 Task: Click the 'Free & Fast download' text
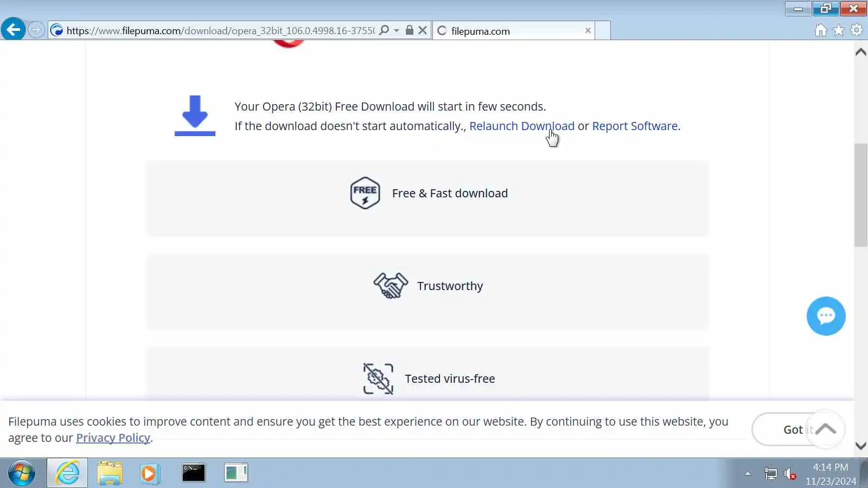coord(450,193)
